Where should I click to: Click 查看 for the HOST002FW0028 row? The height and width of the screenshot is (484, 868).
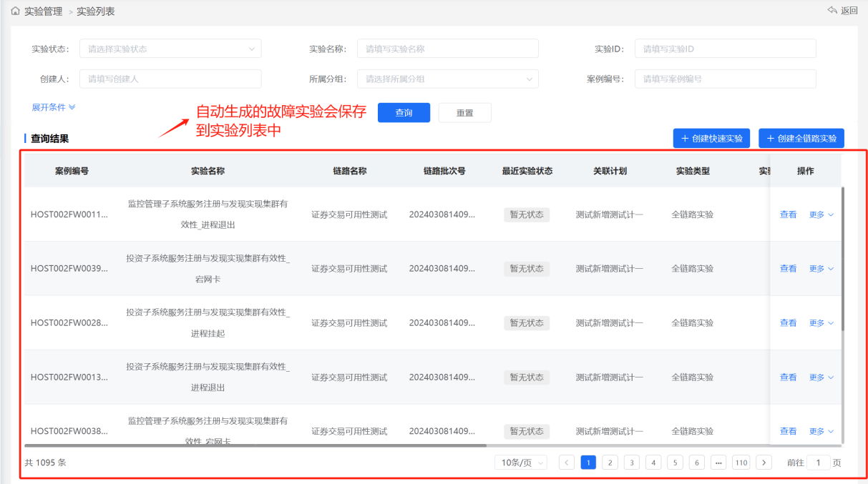coord(788,323)
